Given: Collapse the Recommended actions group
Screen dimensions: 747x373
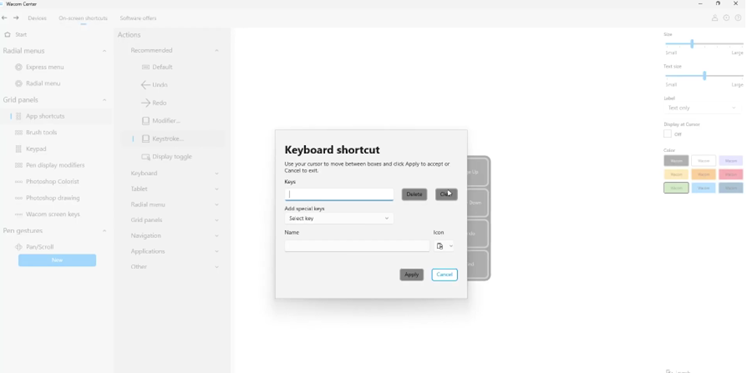Looking at the screenshot, I should (x=217, y=50).
